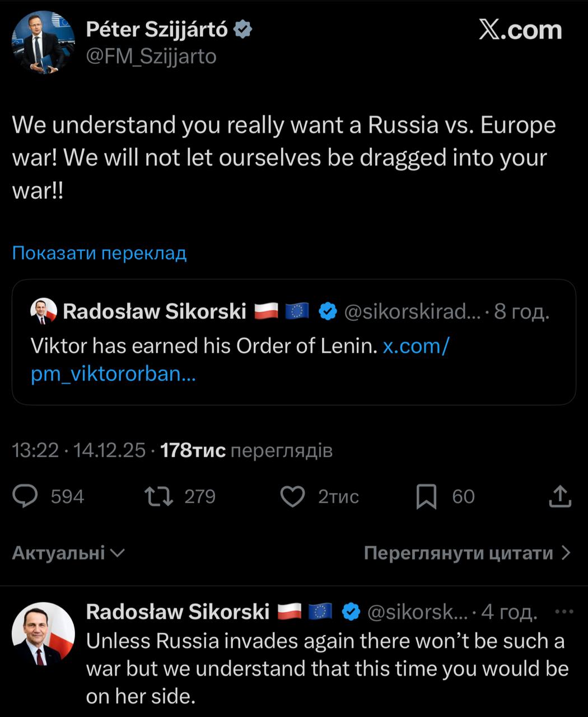Click the 178тис переглядів view count

(x=246, y=450)
